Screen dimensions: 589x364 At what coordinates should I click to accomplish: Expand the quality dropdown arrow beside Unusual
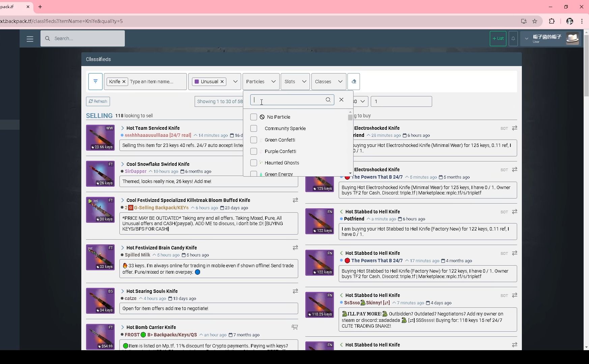point(235,82)
